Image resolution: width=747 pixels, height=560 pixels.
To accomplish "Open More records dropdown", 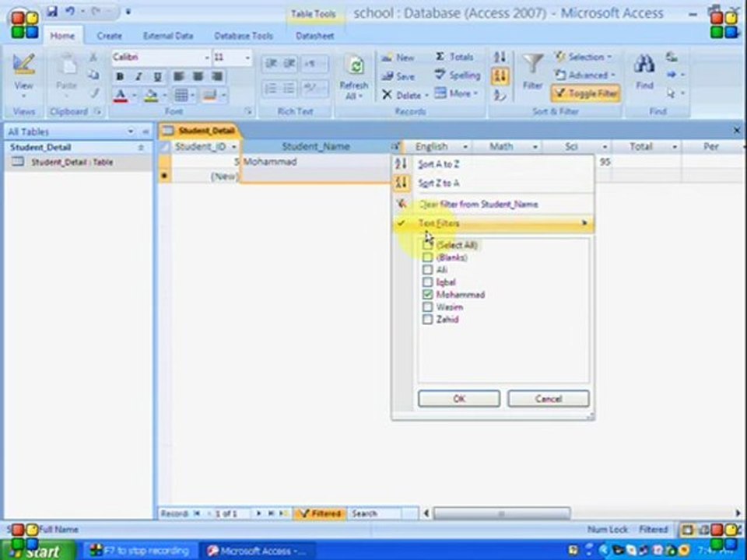I will click(x=456, y=93).
